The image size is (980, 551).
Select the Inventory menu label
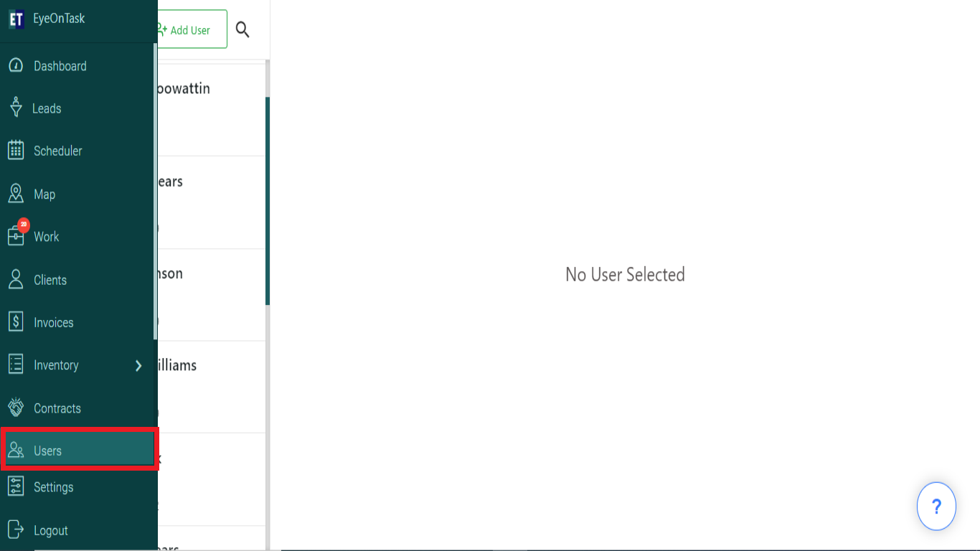[56, 365]
